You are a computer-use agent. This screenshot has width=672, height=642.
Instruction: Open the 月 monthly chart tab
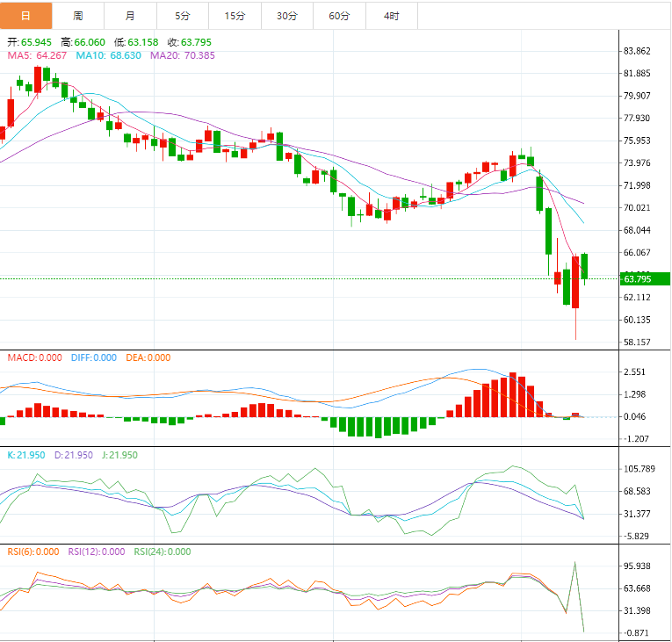point(130,15)
